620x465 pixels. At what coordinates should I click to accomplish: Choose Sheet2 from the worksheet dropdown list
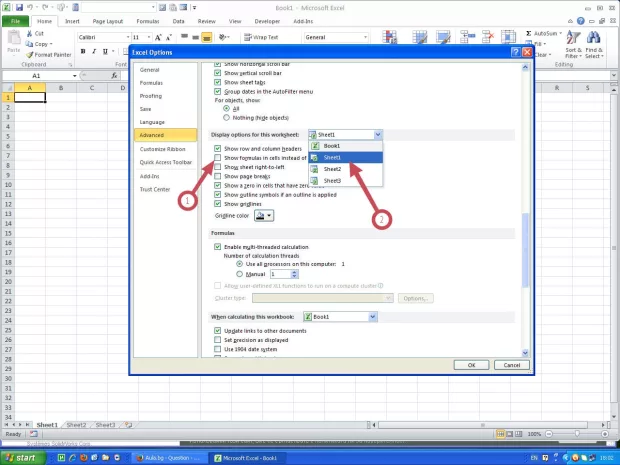332,169
